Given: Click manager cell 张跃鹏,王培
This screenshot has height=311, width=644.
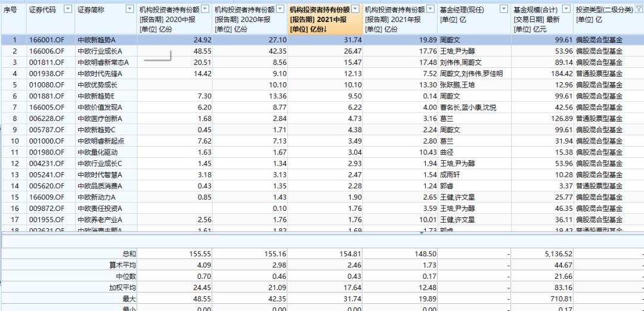Looking at the screenshot, I should coord(457,85).
